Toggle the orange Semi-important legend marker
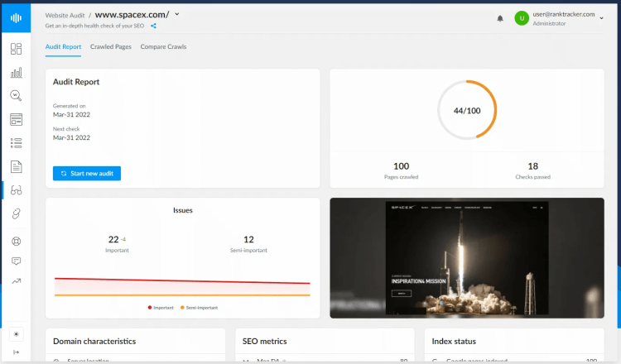This screenshot has height=364, width=621. pos(182,308)
